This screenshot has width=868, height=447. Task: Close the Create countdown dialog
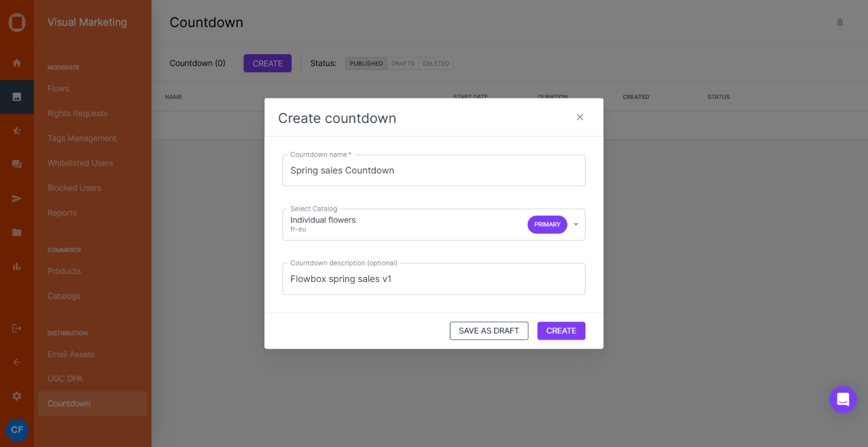click(580, 118)
